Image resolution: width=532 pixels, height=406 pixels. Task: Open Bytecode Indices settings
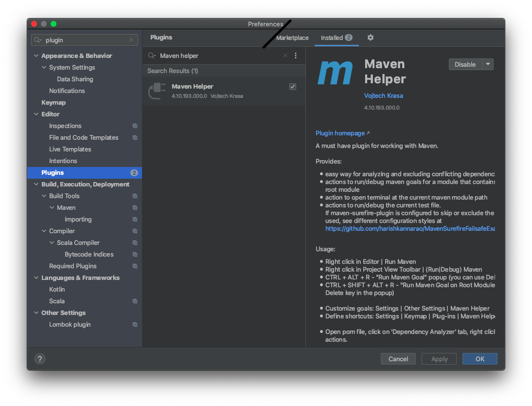pyautogui.click(x=89, y=255)
